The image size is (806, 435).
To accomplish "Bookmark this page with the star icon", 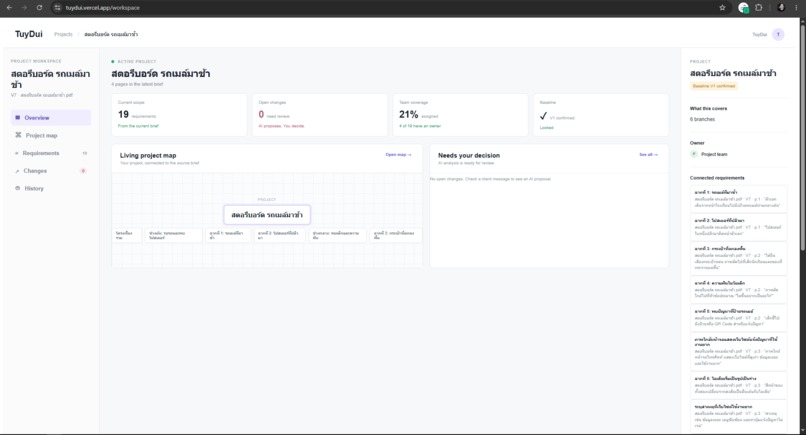I will (722, 8).
